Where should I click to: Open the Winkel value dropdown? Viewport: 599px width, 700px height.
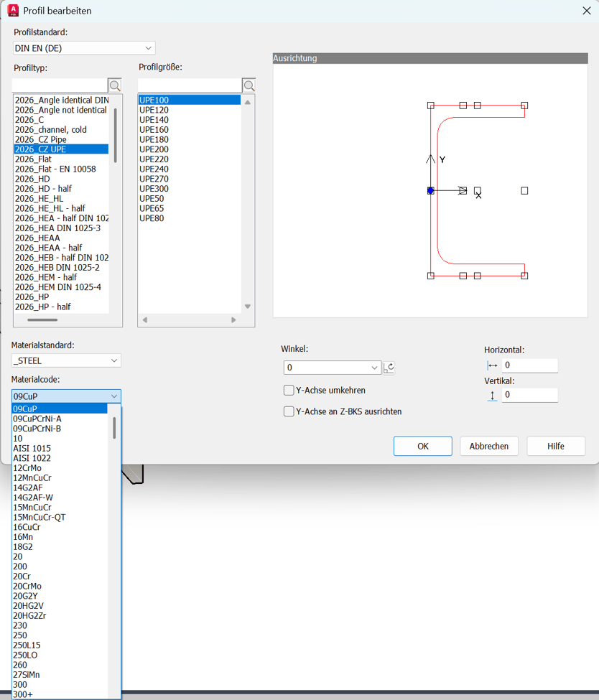pos(373,365)
